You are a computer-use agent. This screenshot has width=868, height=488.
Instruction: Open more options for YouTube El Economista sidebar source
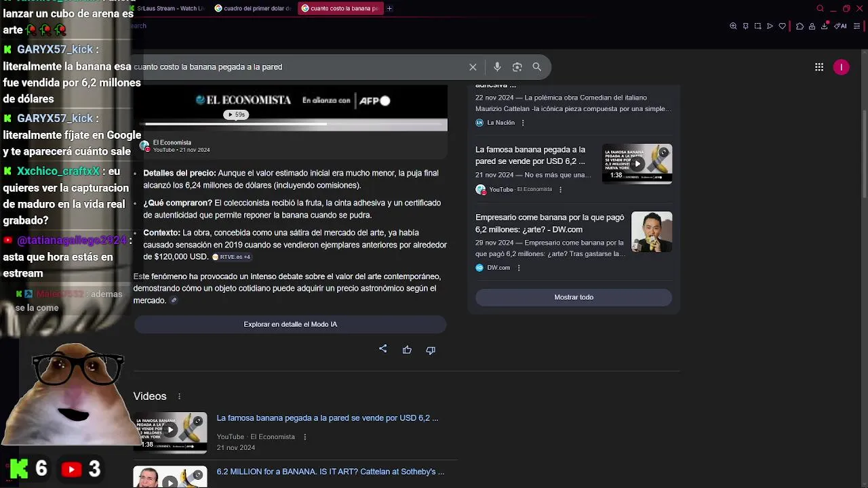point(560,190)
